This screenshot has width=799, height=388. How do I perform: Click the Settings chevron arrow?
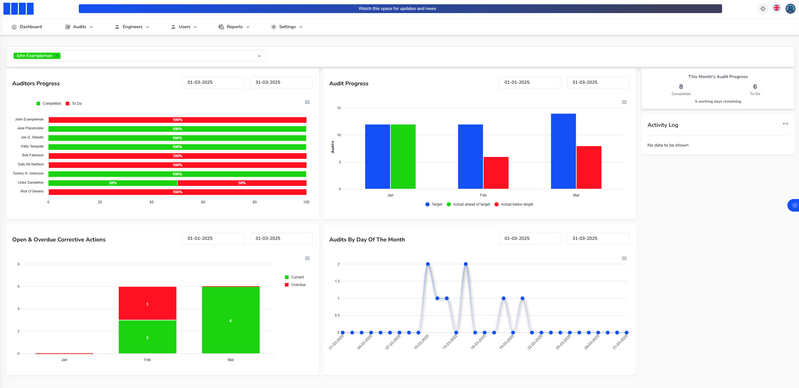click(x=301, y=27)
